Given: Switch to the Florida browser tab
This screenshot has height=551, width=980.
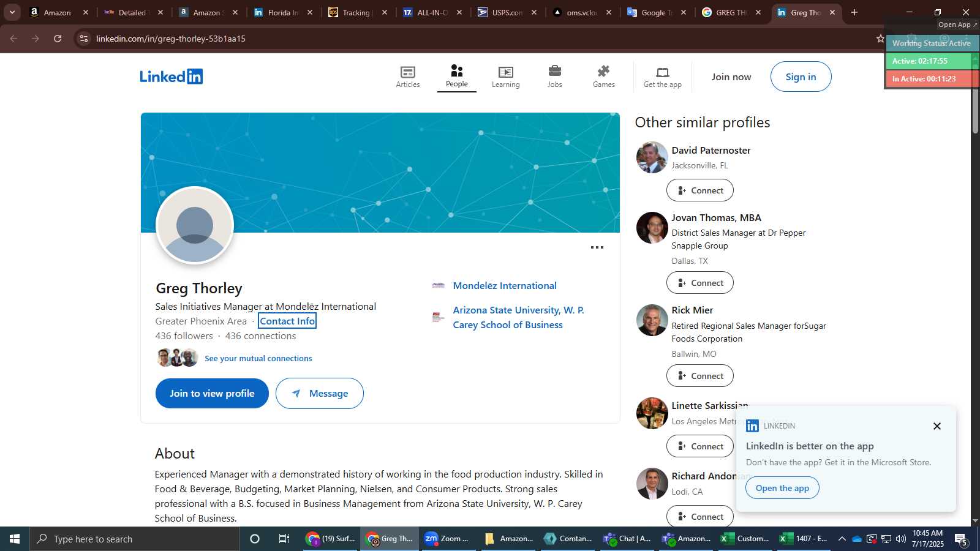Looking at the screenshot, I should coord(284,12).
